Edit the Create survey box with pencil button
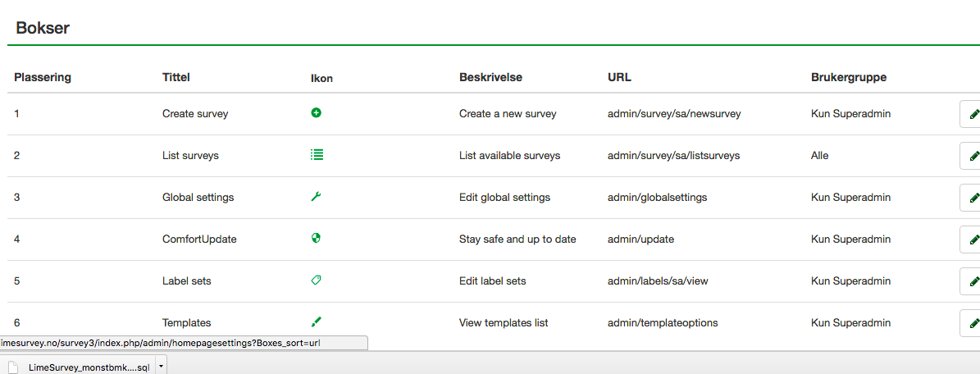 [973, 114]
